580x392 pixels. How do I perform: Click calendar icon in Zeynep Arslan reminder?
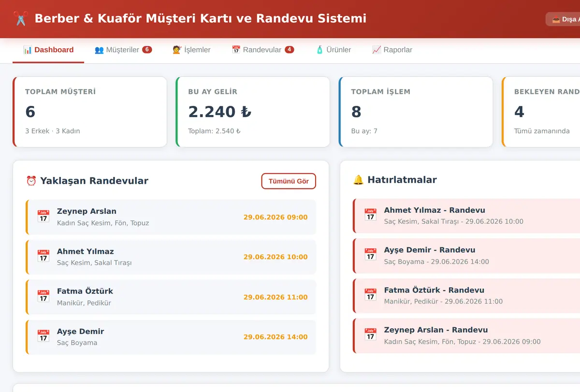tap(371, 335)
